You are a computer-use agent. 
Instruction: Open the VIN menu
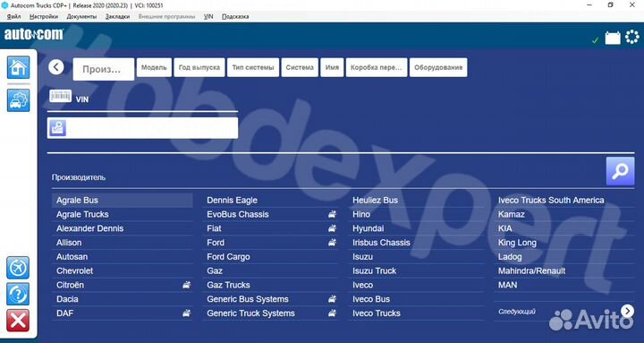click(208, 16)
